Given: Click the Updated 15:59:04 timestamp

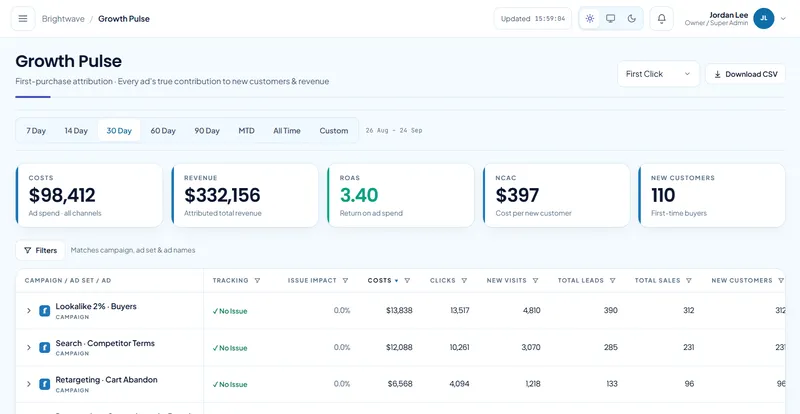Looking at the screenshot, I should point(533,19).
